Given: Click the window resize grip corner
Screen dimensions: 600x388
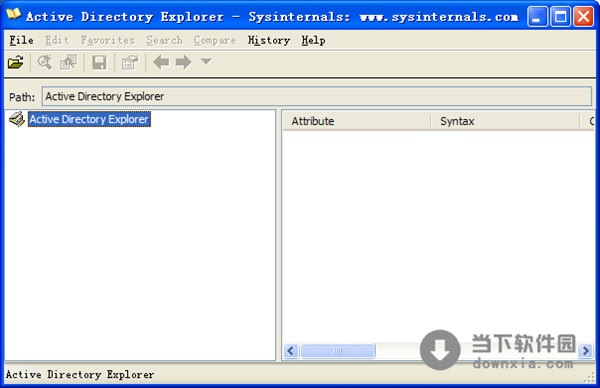Looking at the screenshot, I should pos(589,378).
